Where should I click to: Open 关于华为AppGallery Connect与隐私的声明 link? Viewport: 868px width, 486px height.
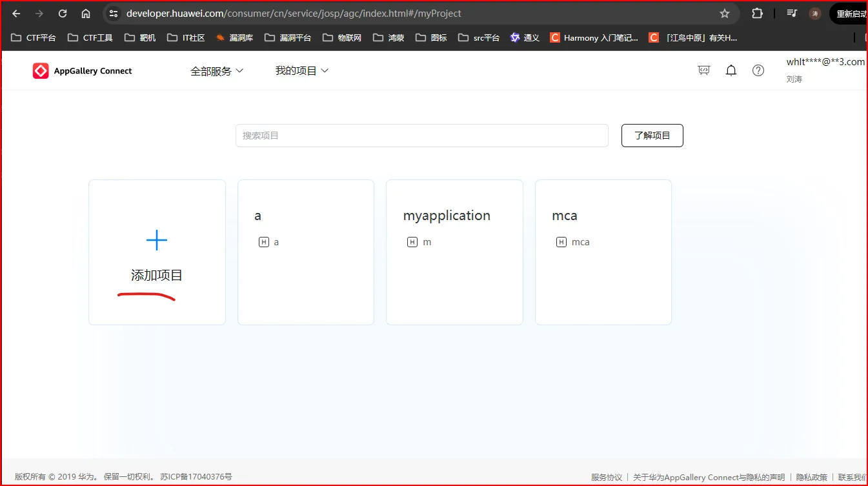[709, 478]
